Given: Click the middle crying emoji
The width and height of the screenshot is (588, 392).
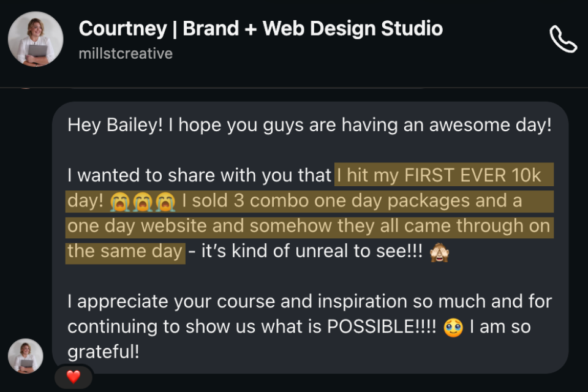Looking at the screenshot, I should point(143,202).
